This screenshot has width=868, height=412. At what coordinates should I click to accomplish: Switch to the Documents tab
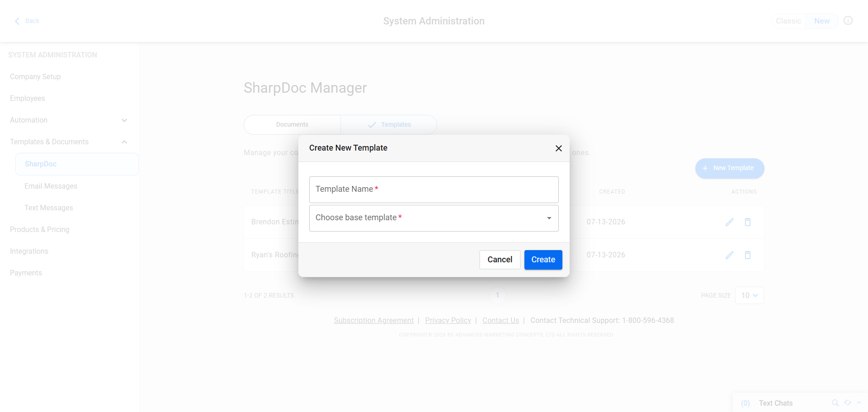click(292, 125)
